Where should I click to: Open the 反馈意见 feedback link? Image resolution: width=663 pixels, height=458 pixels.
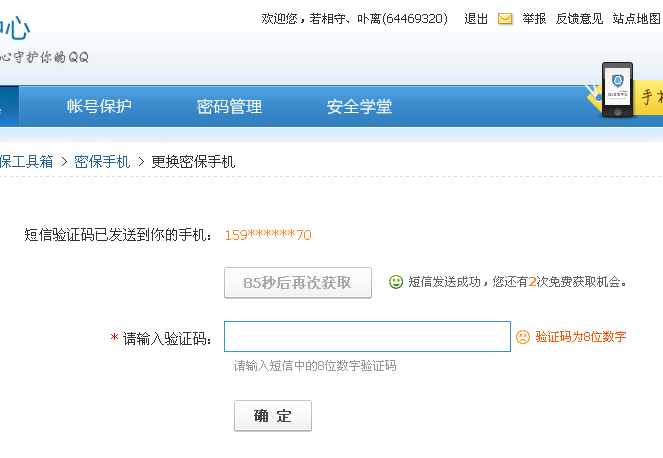(579, 19)
